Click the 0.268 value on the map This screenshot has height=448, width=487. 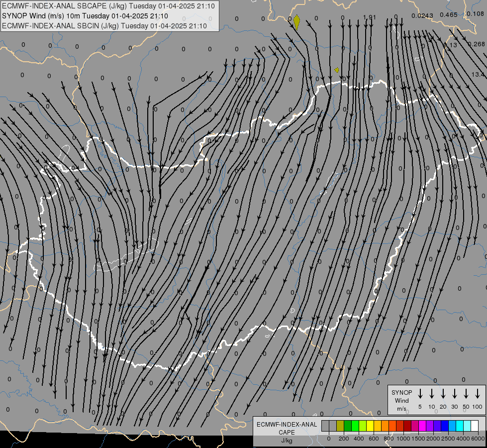(x=477, y=44)
